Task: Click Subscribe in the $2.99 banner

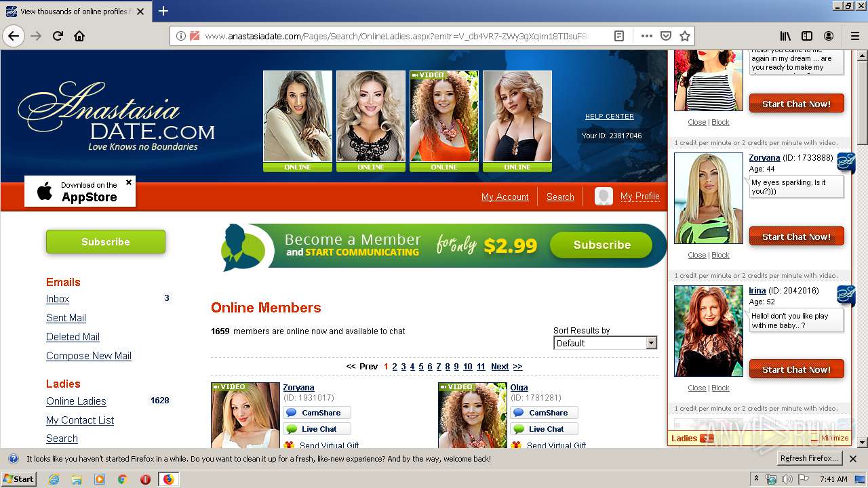Action: click(x=601, y=245)
